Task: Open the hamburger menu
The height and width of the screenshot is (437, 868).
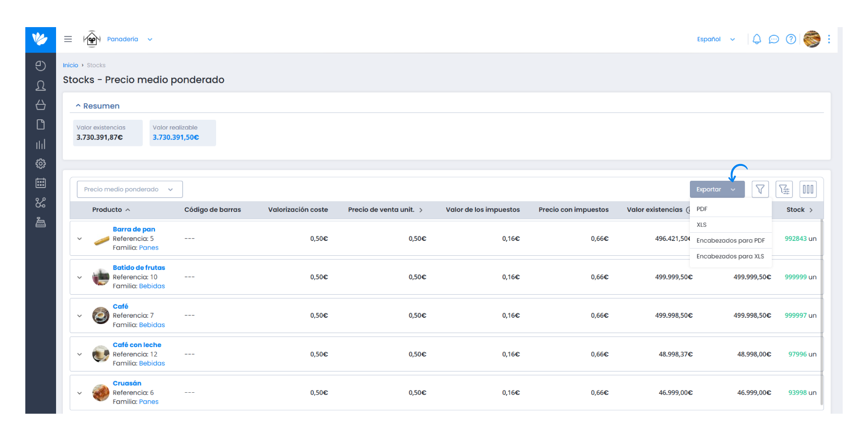Action: [x=68, y=39]
